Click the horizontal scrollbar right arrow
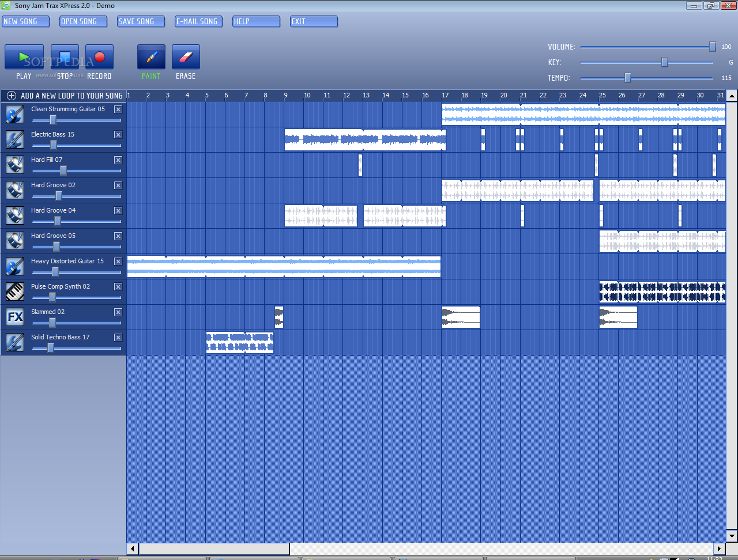 pyautogui.click(x=720, y=548)
